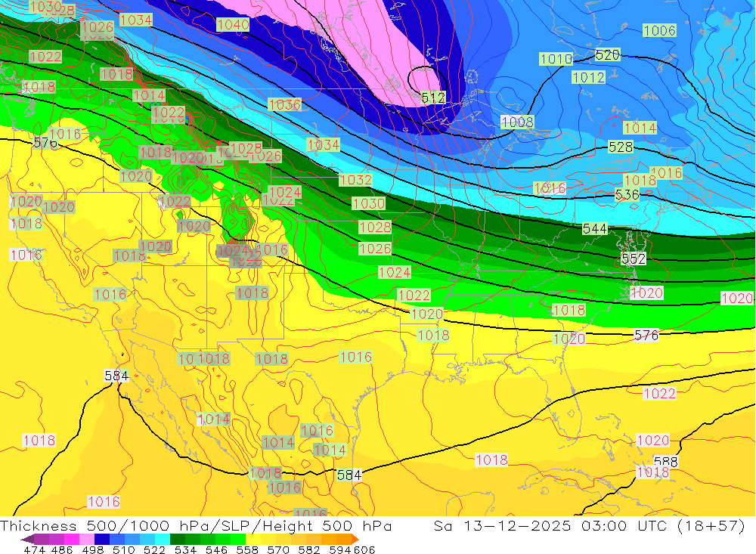Click the cyan legend color swatch
The width and height of the screenshot is (756, 554).
click(x=163, y=539)
